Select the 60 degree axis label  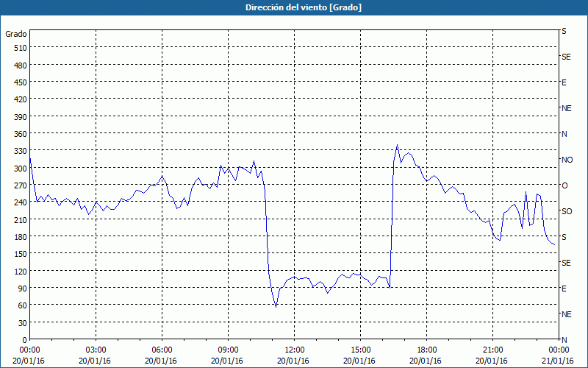tap(22, 305)
